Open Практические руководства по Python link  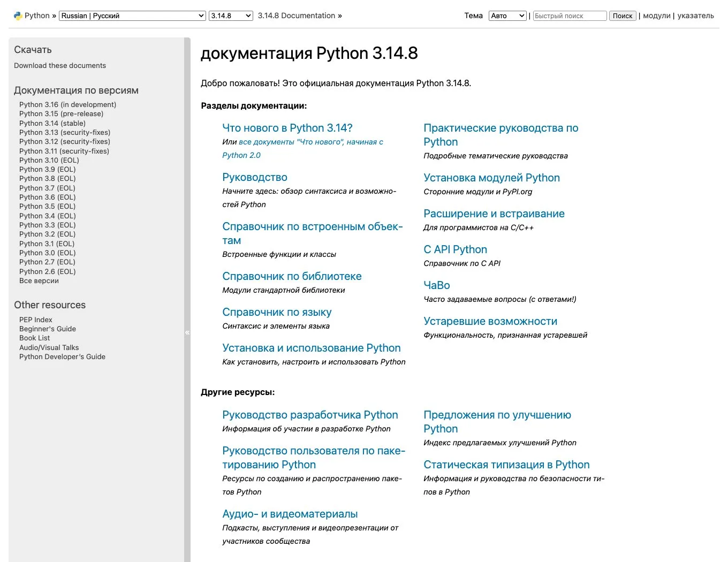pyautogui.click(x=501, y=135)
